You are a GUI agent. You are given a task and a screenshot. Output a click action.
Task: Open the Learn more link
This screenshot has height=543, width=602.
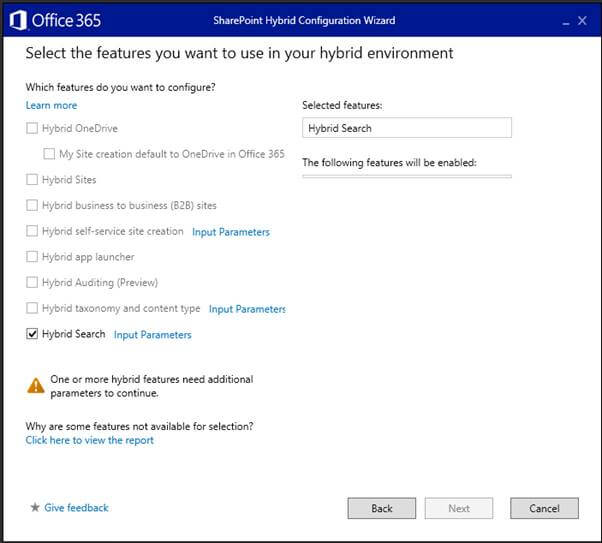point(51,105)
